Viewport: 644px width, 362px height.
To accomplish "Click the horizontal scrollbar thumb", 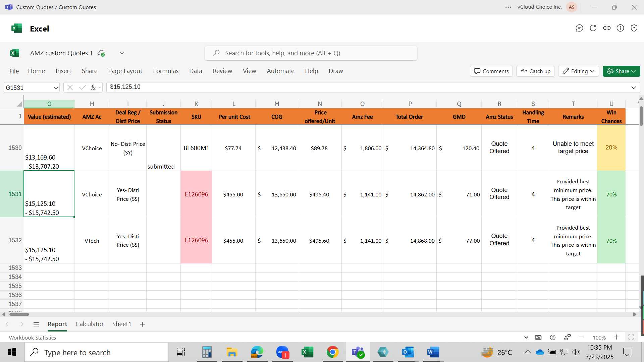I will tap(19, 314).
